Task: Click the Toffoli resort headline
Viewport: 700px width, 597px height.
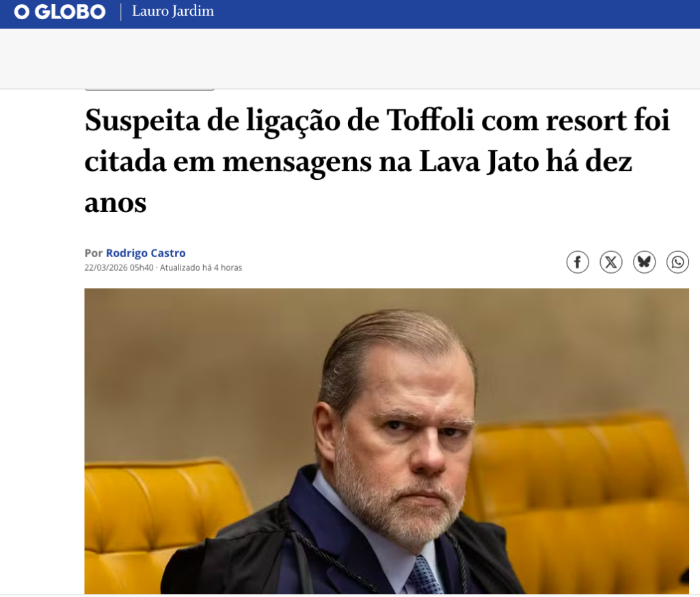Action: tap(377, 161)
